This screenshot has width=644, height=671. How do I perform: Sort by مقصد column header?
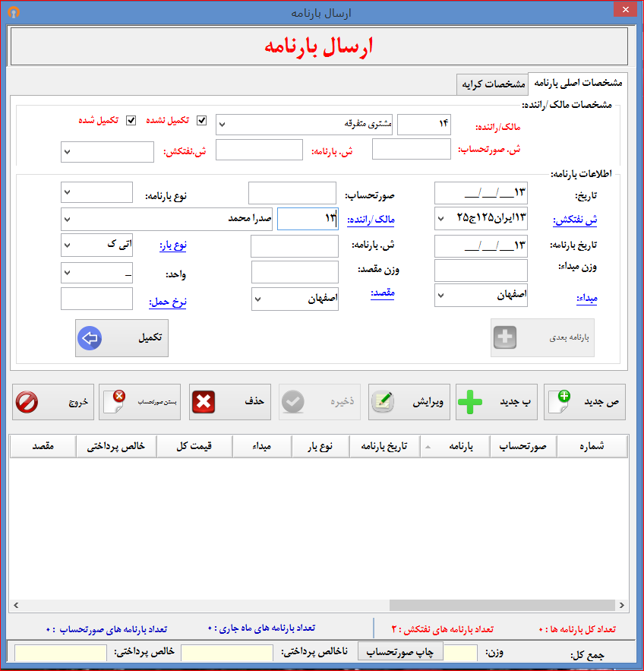[43, 446]
